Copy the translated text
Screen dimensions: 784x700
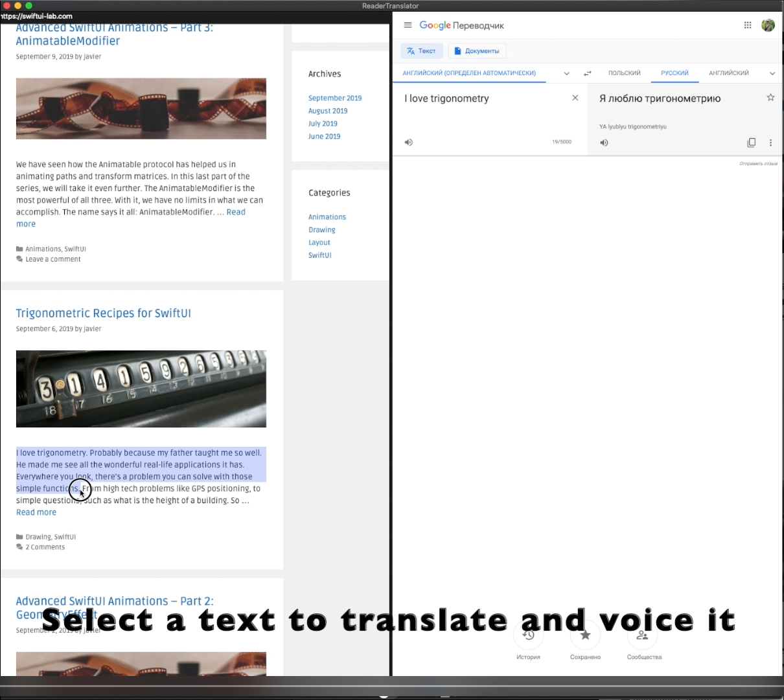tap(751, 142)
